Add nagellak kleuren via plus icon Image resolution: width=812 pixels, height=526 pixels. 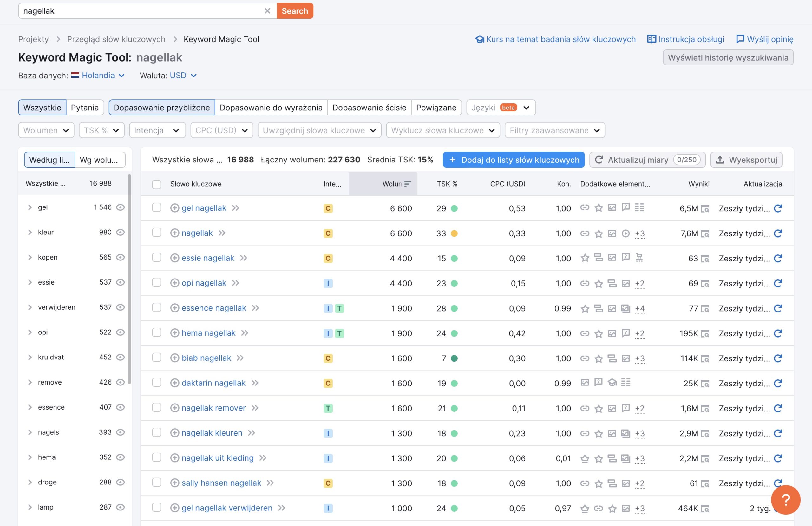tap(174, 433)
